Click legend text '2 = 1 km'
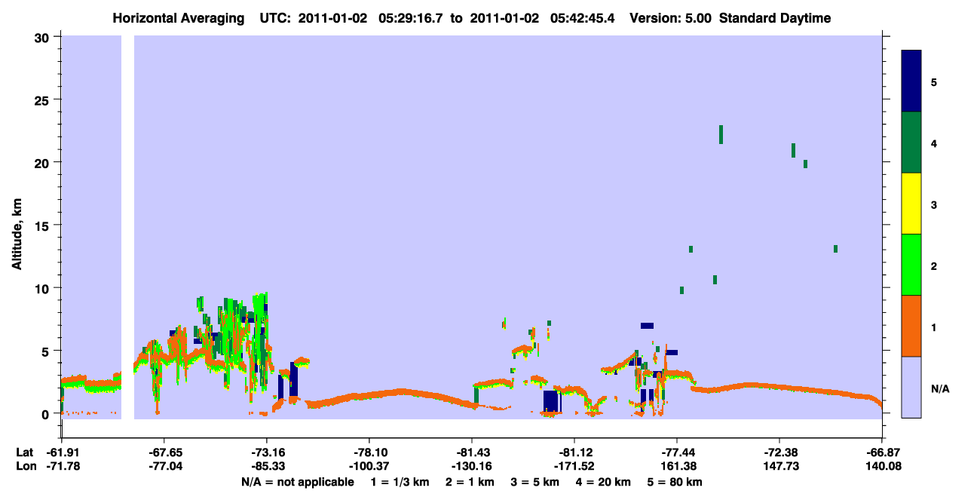980x503 pixels. (x=471, y=481)
